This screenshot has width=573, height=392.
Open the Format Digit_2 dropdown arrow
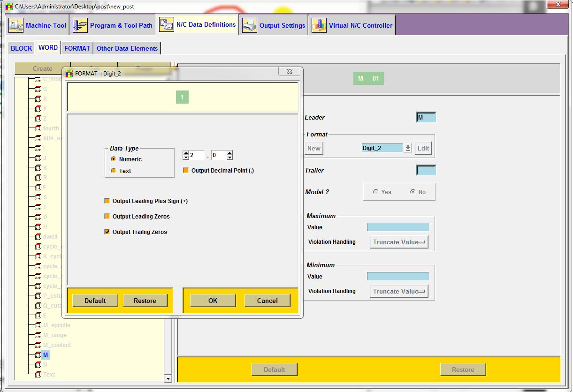408,148
